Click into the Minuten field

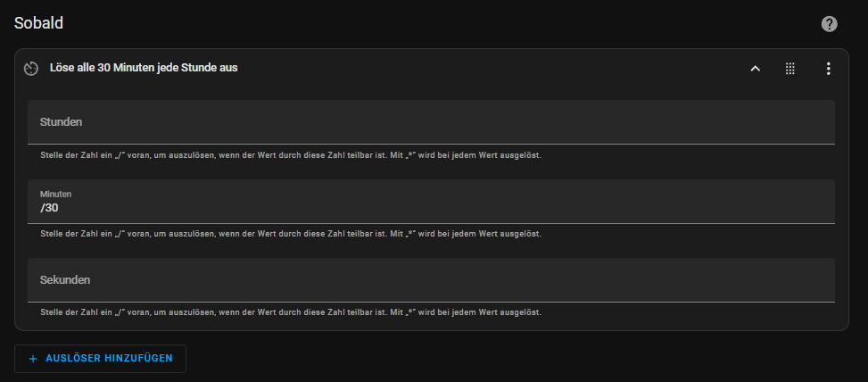(431, 202)
